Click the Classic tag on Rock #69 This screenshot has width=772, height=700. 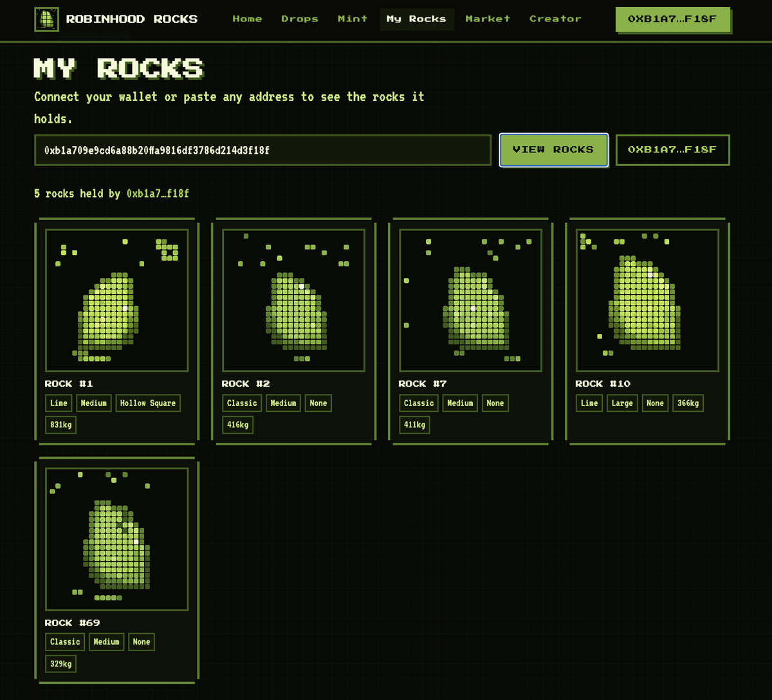tap(65, 642)
